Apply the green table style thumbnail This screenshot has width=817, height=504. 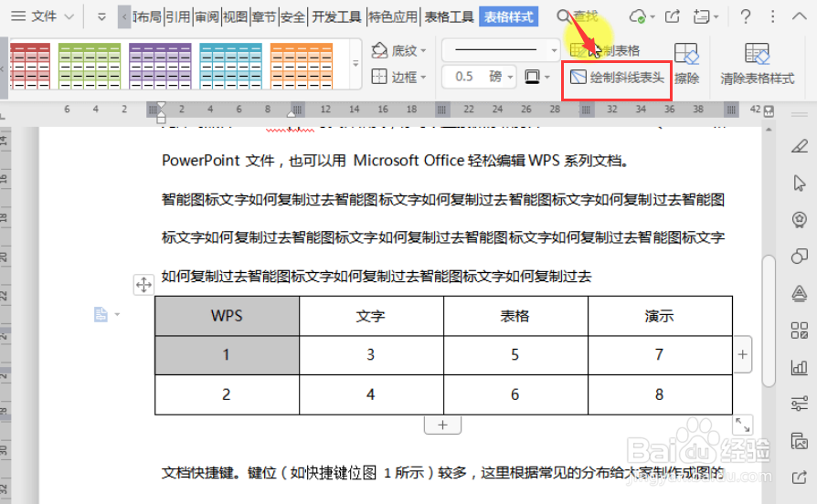coord(90,66)
